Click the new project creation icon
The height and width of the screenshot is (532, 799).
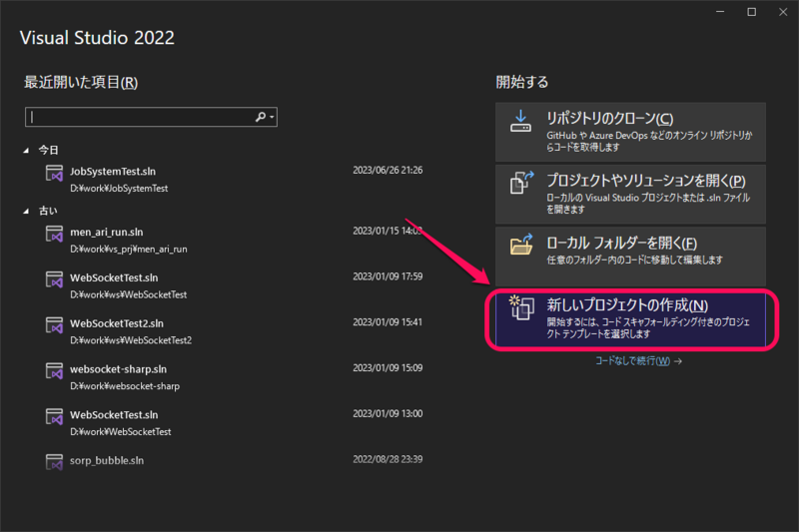point(521,307)
